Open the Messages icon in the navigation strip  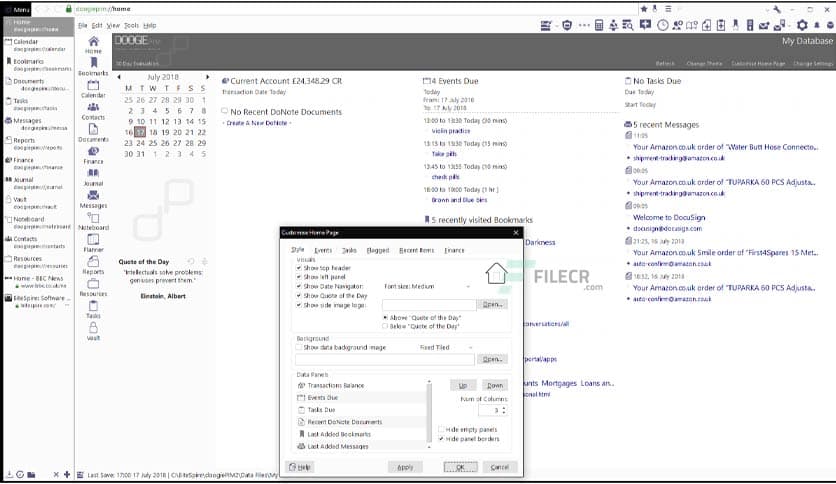[x=93, y=196]
